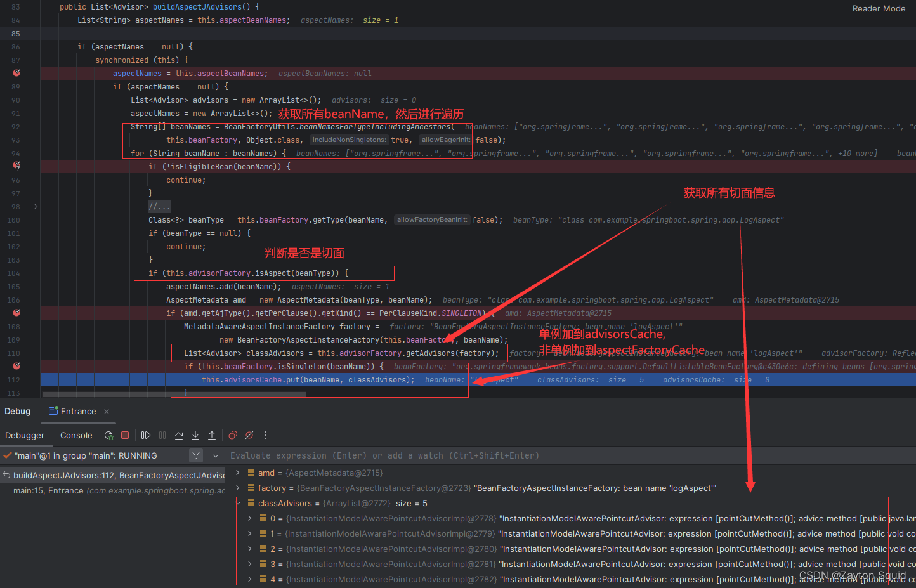Click in the Evaluate expression input field
The width and height of the screenshot is (916, 588).
click(x=571, y=455)
